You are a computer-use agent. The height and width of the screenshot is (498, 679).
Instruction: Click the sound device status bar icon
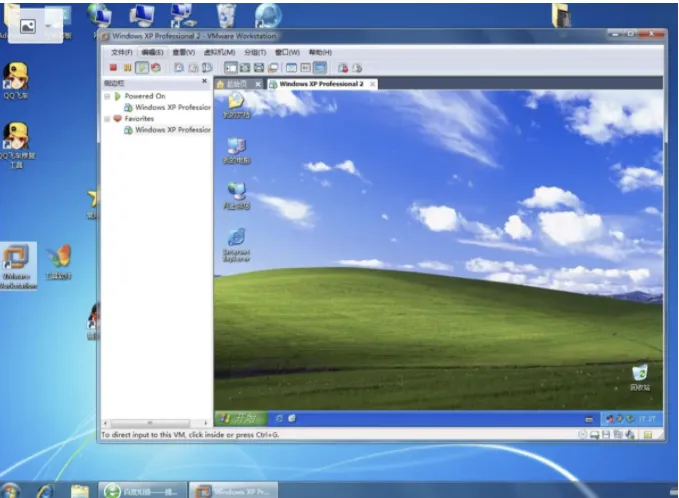point(630,434)
